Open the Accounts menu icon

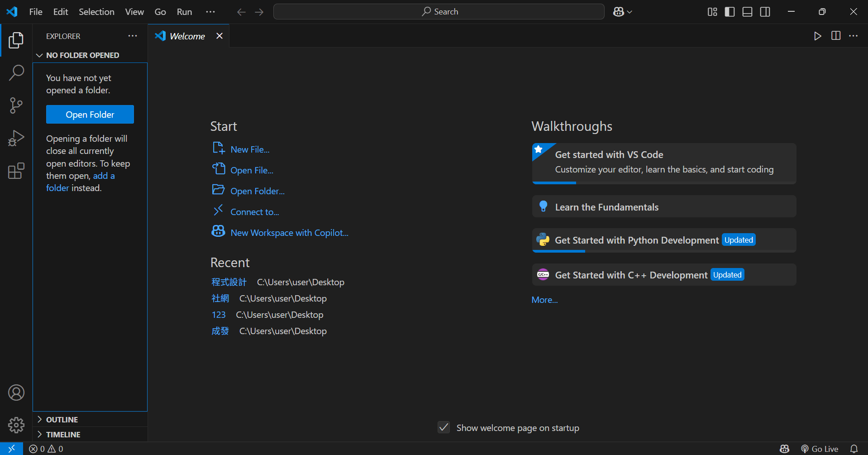[16, 393]
